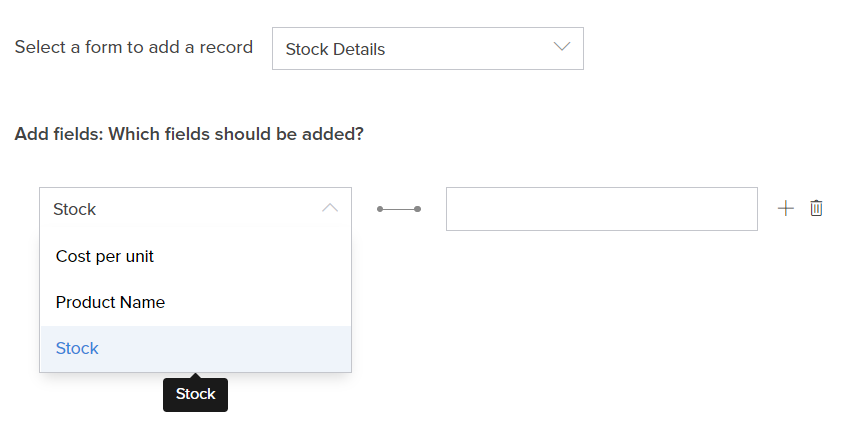Expand the Stock Details form chevron
867x431 pixels.
point(561,47)
